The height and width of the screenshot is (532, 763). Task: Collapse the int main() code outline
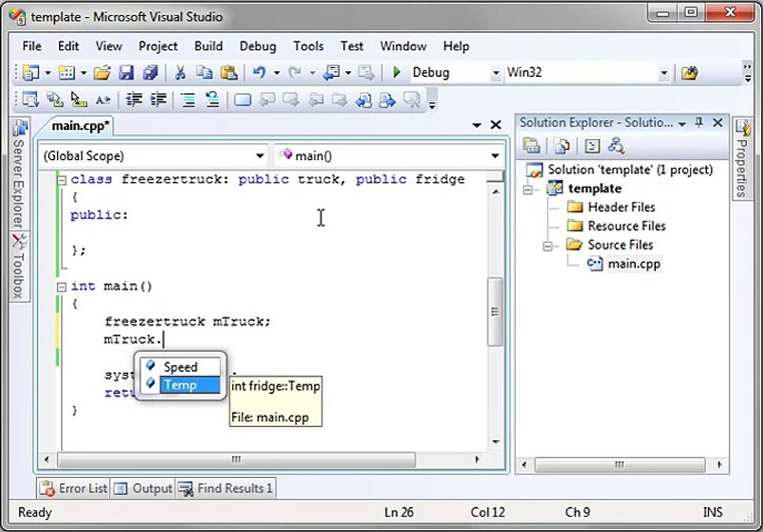(x=61, y=287)
